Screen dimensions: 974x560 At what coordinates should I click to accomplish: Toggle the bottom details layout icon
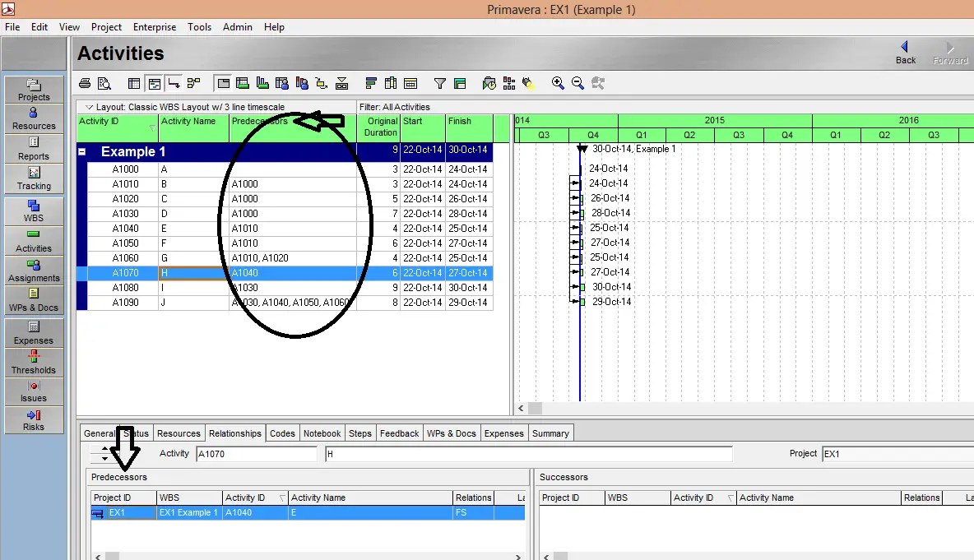pos(224,83)
